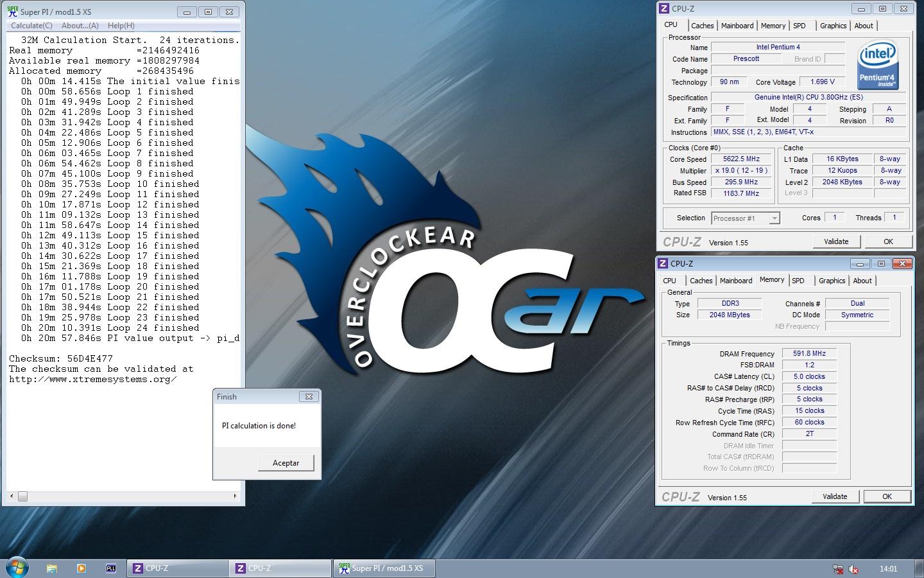The image size is (924, 578).
Task: Switch to Memory tab in top CPU-Z
Action: pyautogui.click(x=773, y=26)
